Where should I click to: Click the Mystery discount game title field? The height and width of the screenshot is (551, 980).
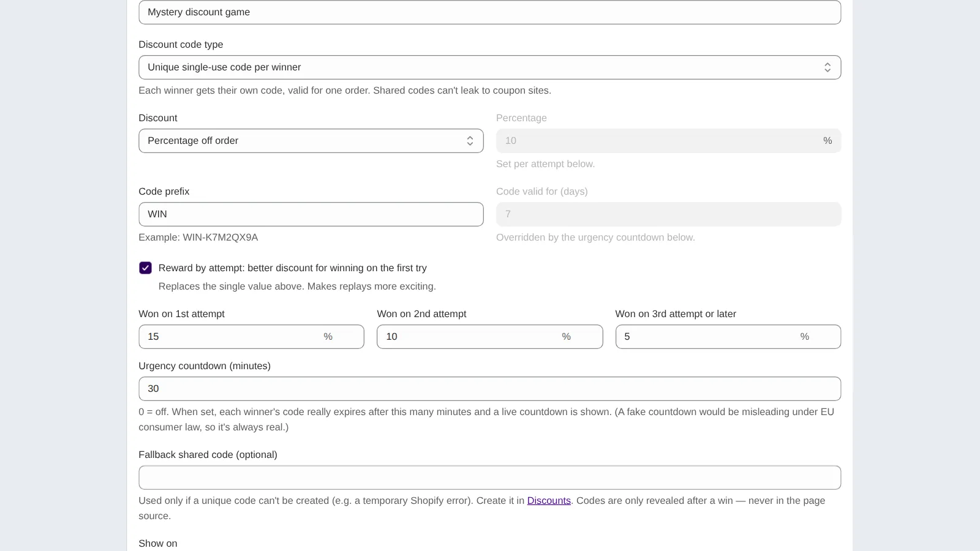pyautogui.click(x=489, y=12)
